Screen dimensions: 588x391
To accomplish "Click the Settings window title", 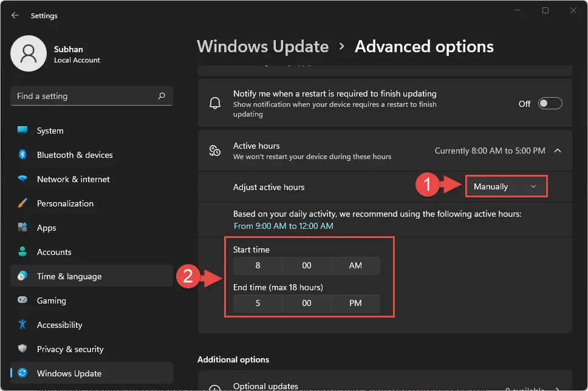I will point(44,16).
